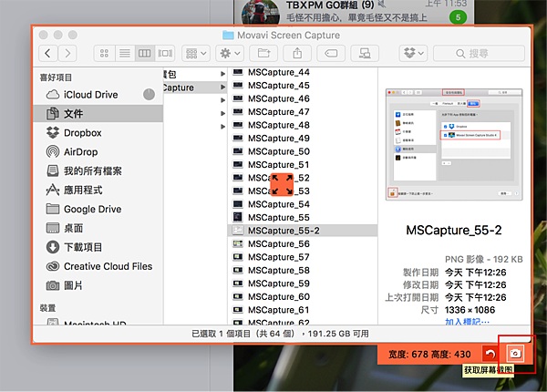Viewport: 547px width, 392px height.
Task: Click the Finder search field
Action: click(479, 54)
